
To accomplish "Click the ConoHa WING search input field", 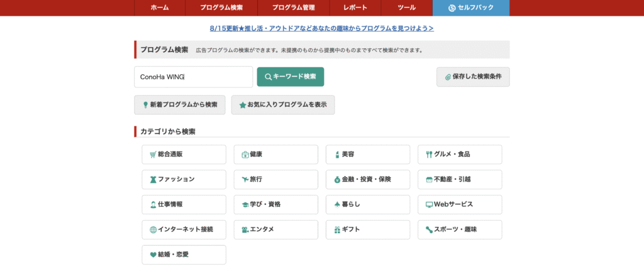I will tap(194, 77).
